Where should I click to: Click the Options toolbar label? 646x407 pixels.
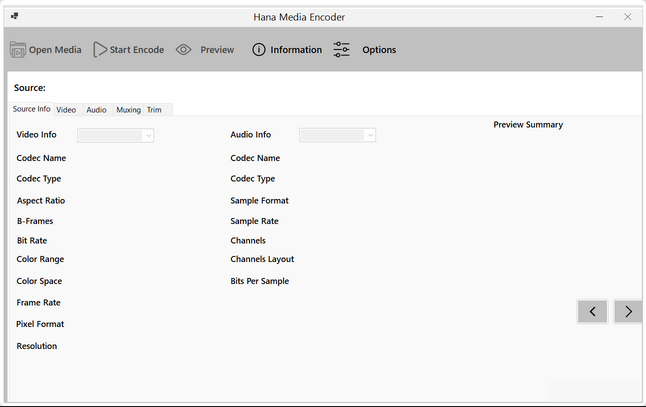coord(379,50)
